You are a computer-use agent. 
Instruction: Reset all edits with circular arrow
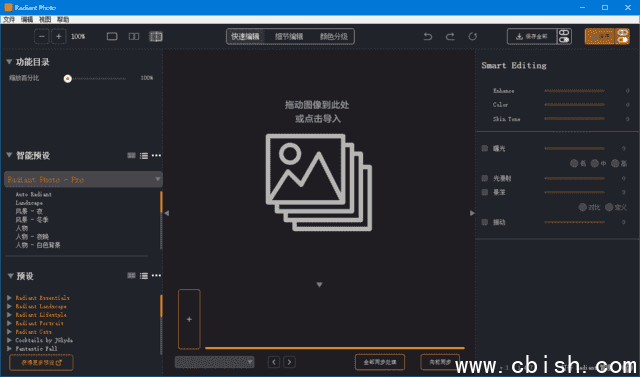coord(473,37)
